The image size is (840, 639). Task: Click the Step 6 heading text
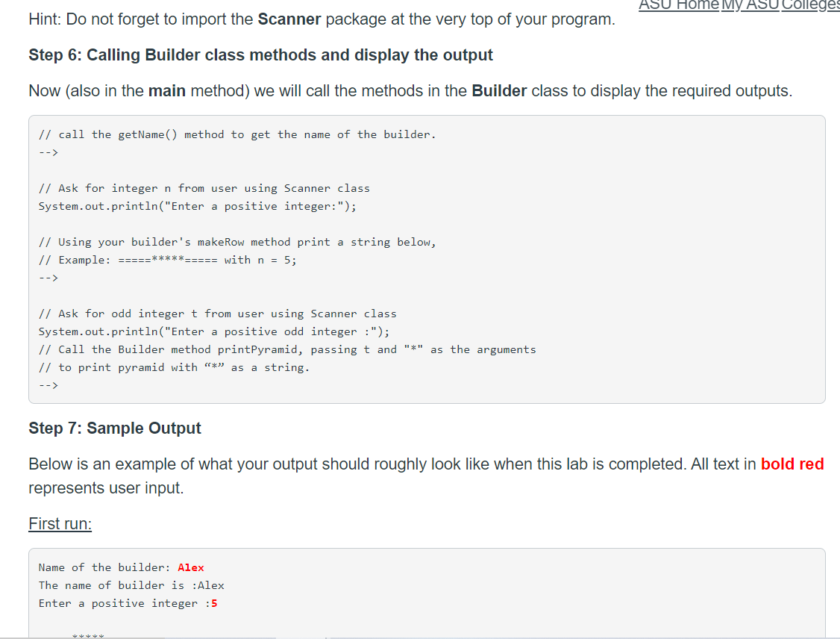pyautogui.click(x=260, y=55)
